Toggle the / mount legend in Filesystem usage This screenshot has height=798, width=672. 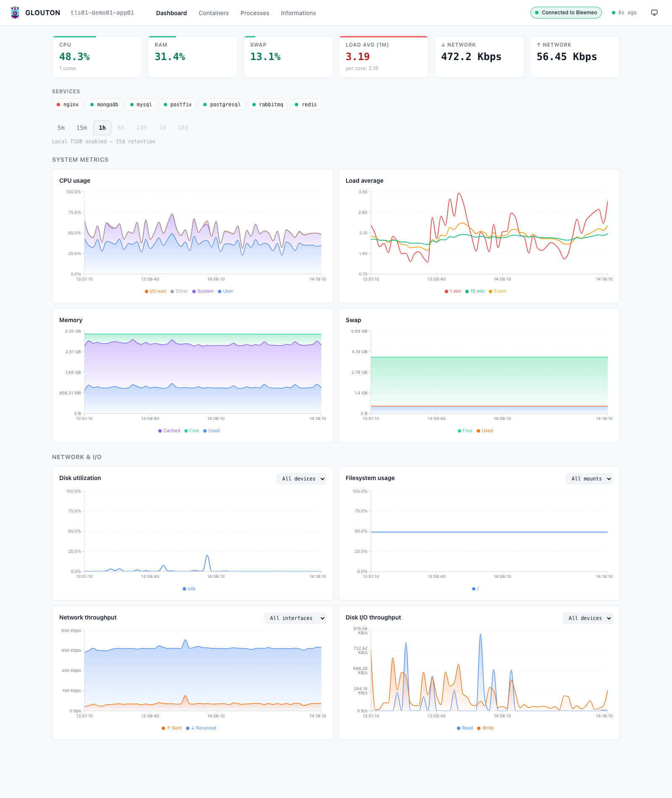[x=475, y=589]
